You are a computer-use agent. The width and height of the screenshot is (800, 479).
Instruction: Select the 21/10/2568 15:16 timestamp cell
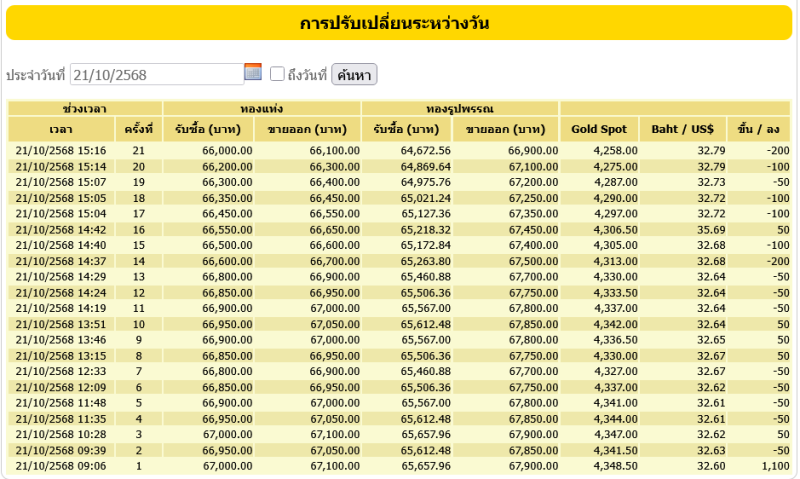[62, 150]
